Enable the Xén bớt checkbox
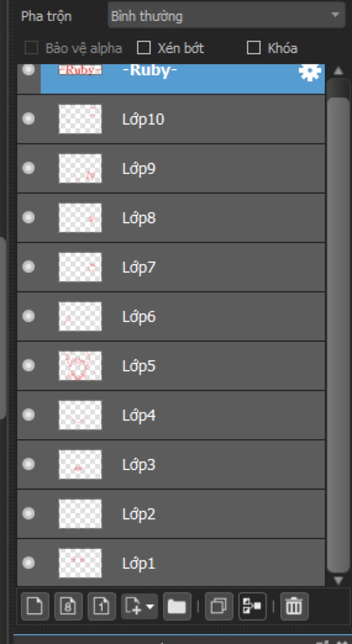352x644 pixels. click(144, 48)
